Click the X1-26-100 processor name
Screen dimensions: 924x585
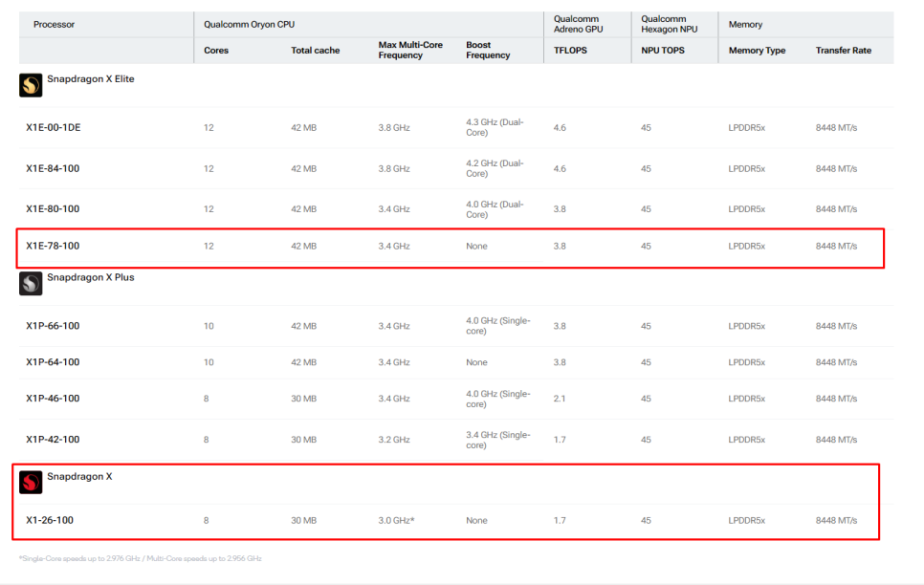50,520
